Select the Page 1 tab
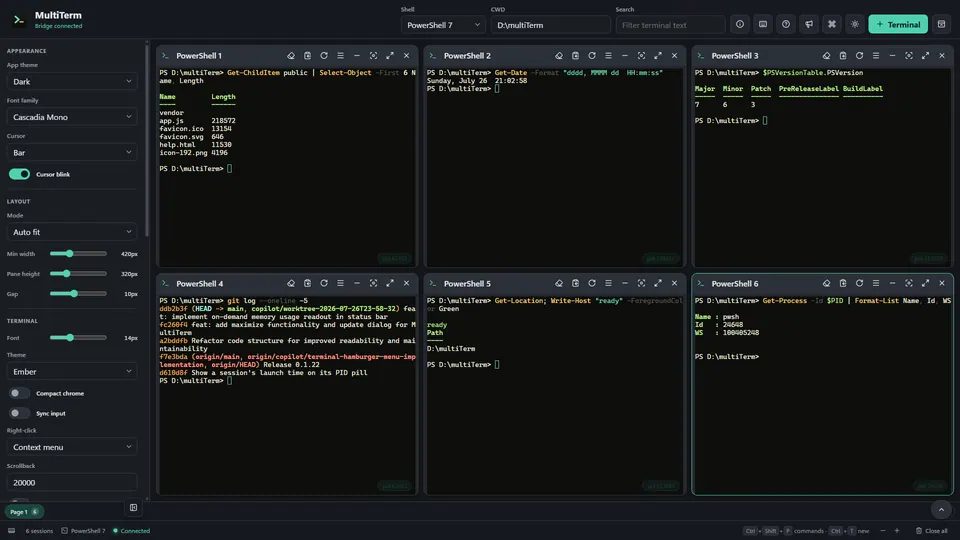This screenshot has width=960, height=540. [24, 512]
